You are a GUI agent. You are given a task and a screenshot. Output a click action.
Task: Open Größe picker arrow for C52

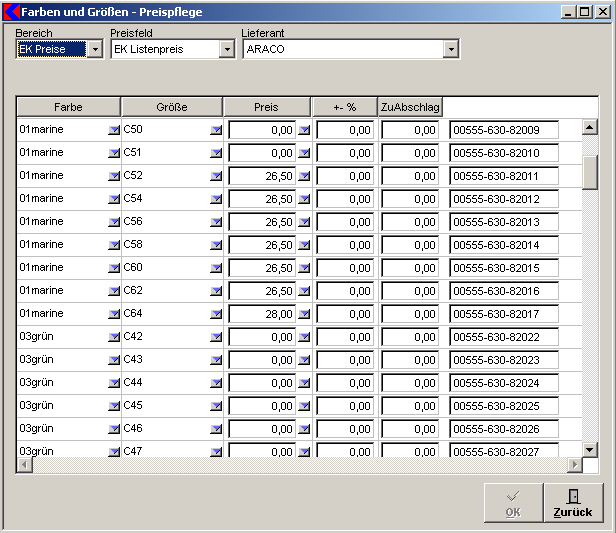(216, 176)
